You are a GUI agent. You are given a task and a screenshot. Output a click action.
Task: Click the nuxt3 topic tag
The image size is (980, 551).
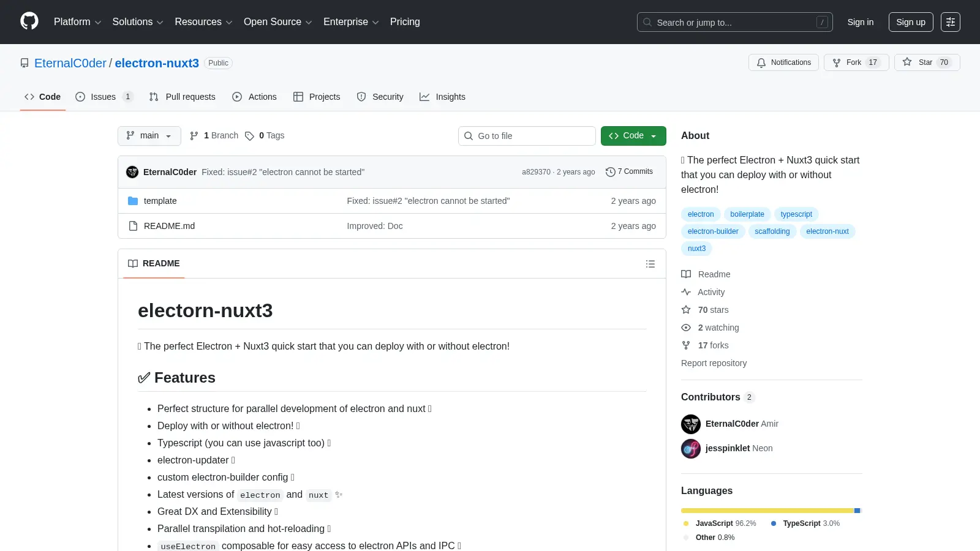tap(696, 249)
